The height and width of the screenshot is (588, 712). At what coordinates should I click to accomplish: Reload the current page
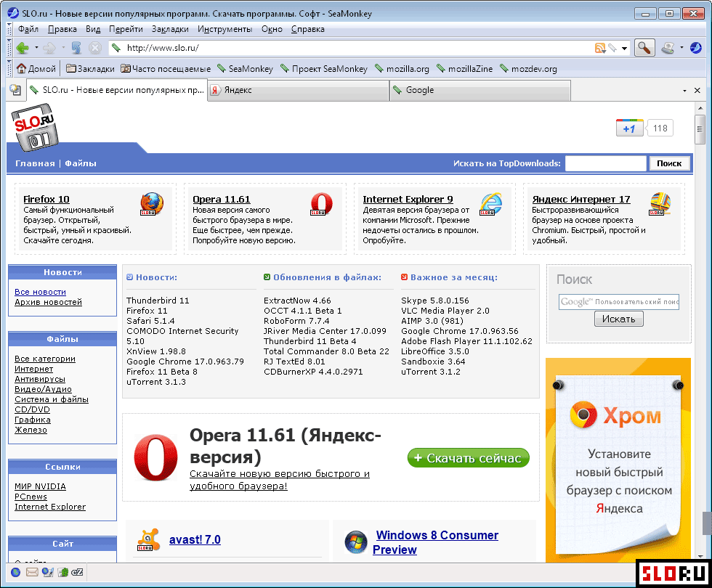(x=76, y=48)
